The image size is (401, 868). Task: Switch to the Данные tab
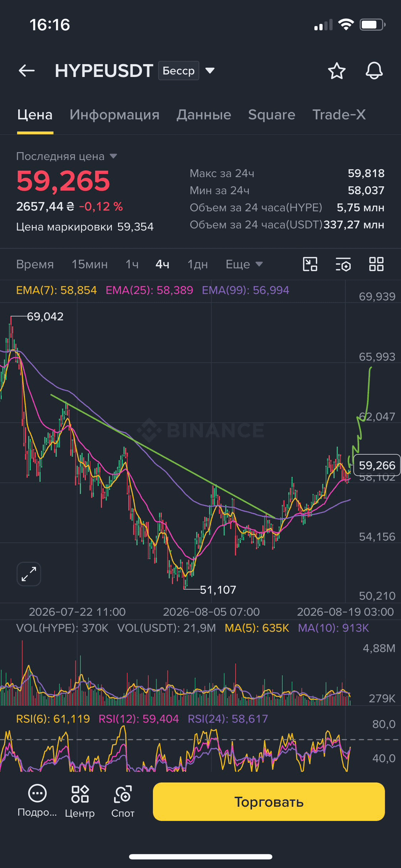coord(204,115)
